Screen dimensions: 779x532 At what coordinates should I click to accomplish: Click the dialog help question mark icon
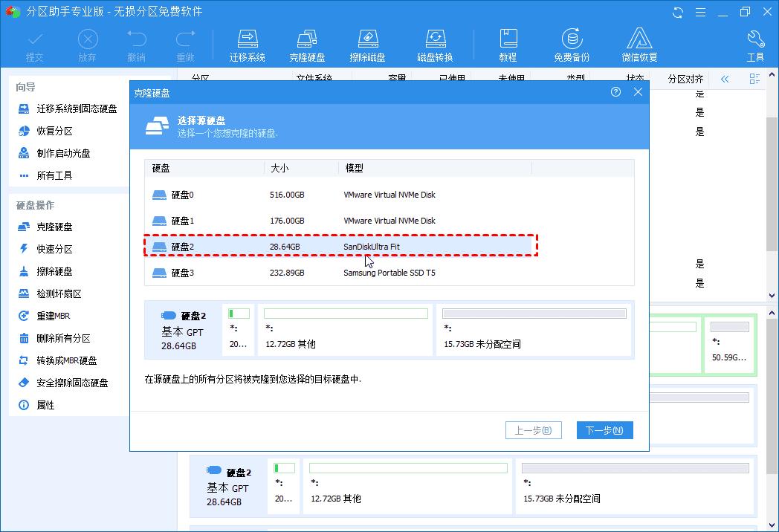click(x=615, y=91)
